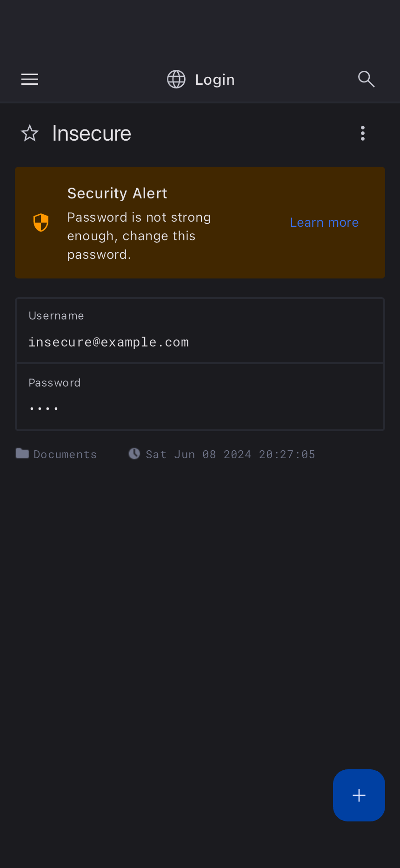
Task: Open the three-dot more options menu
Action: click(x=363, y=134)
